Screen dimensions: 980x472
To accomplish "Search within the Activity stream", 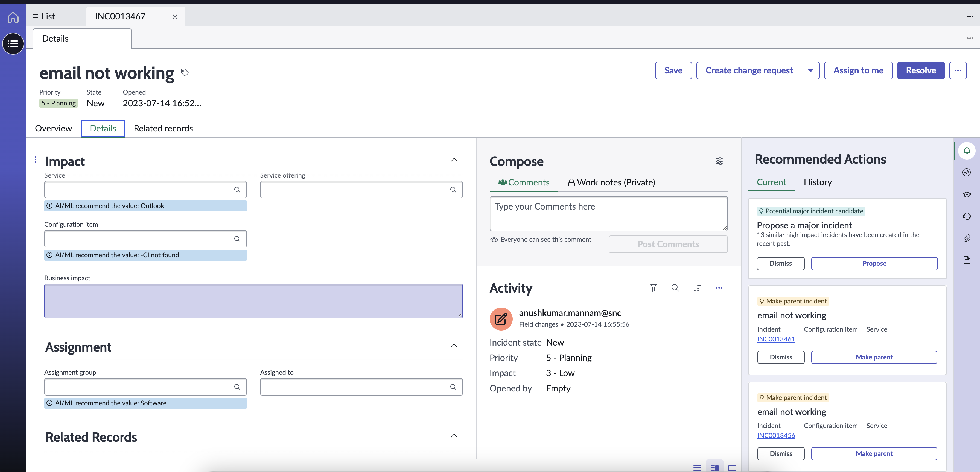I will point(675,288).
